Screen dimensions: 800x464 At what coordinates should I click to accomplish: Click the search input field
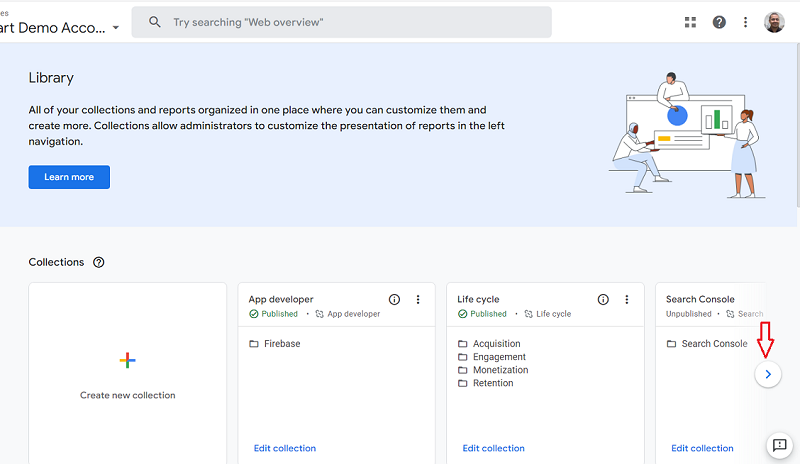(350, 22)
